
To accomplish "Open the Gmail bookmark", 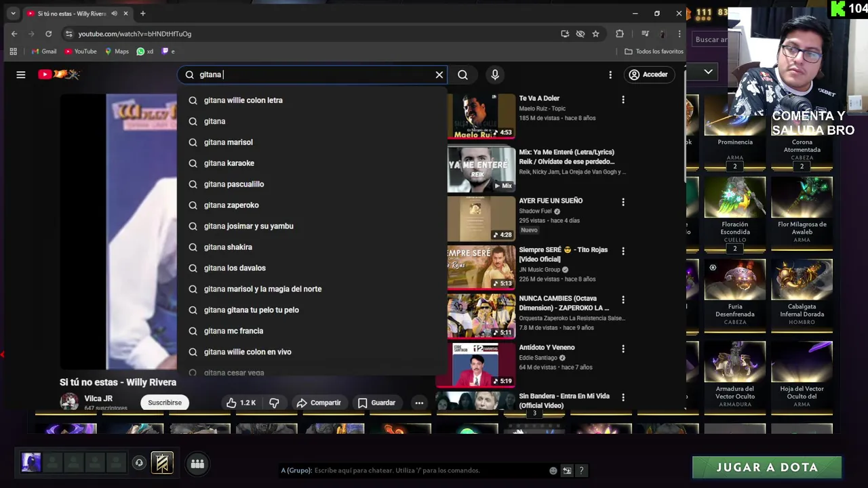I will tap(44, 52).
